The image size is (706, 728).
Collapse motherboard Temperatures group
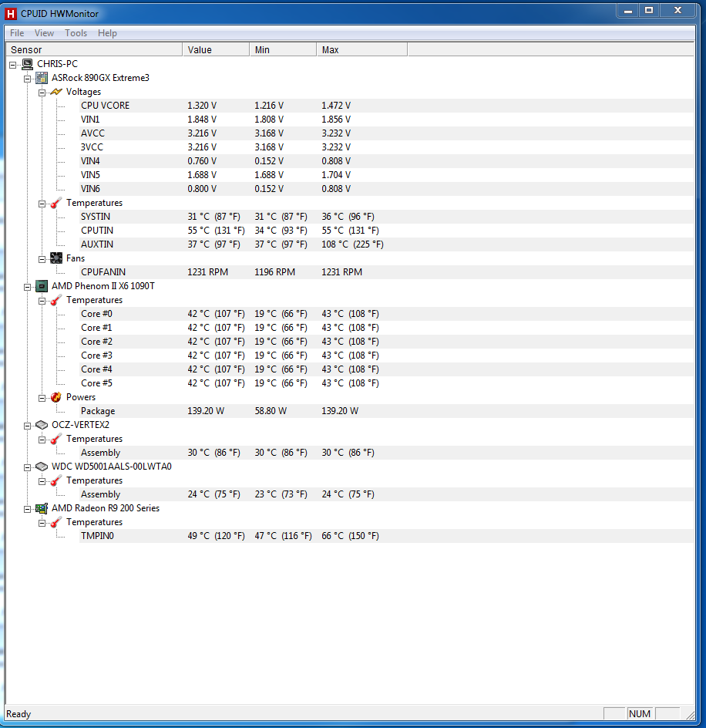pyautogui.click(x=42, y=204)
